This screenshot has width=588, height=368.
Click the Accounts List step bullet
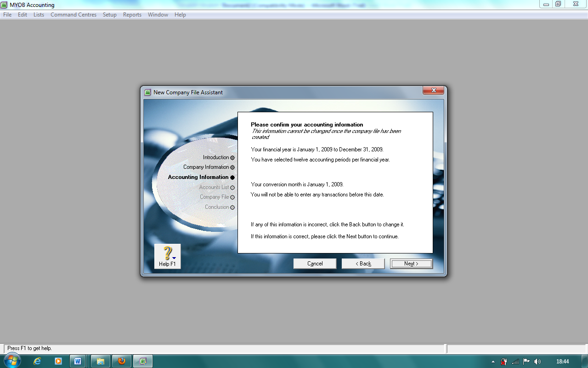[x=232, y=188]
